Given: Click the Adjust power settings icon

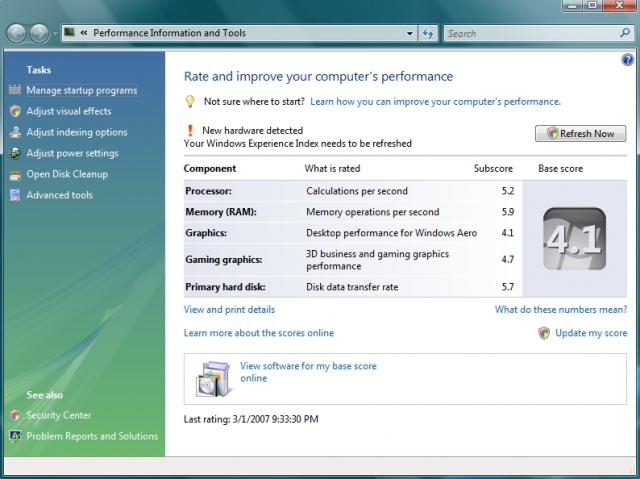Looking at the screenshot, I should pyautogui.click(x=15, y=153).
